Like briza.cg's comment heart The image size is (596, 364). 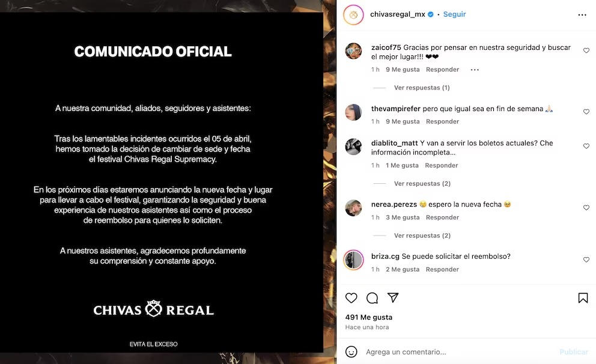click(x=586, y=259)
